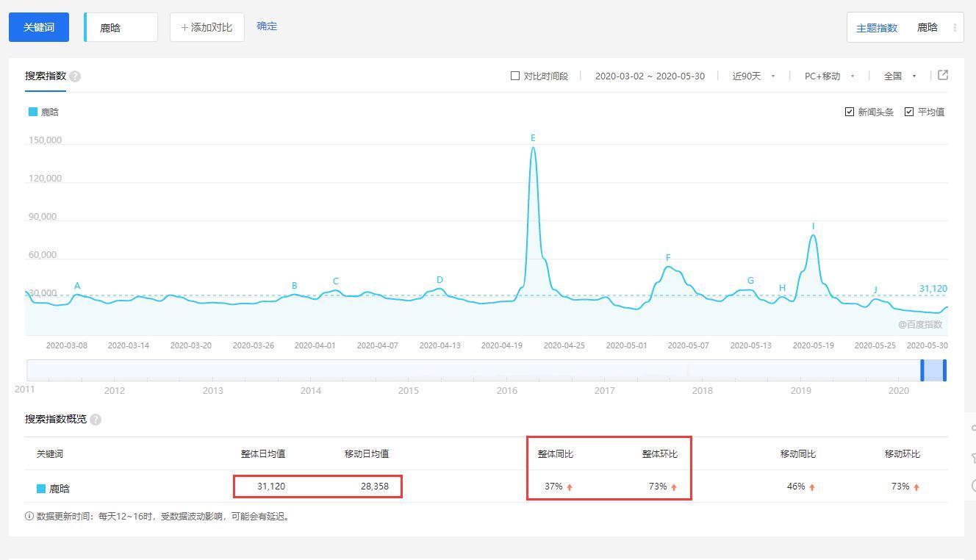Click 鹿晗 topic name in top-right box

coord(927,28)
